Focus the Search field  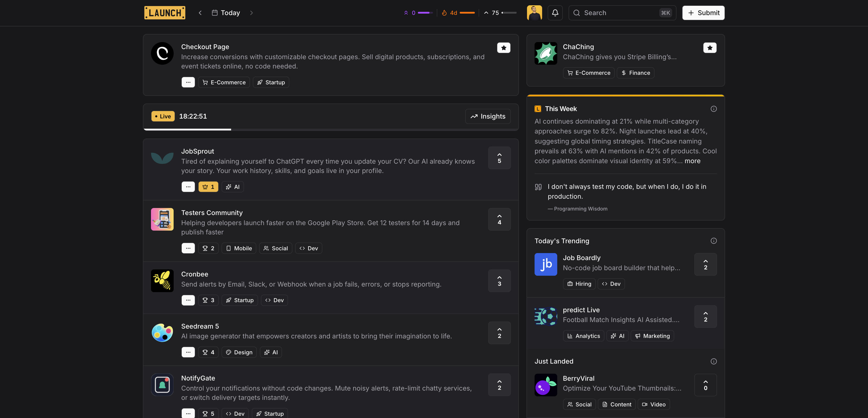coord(622,13)
